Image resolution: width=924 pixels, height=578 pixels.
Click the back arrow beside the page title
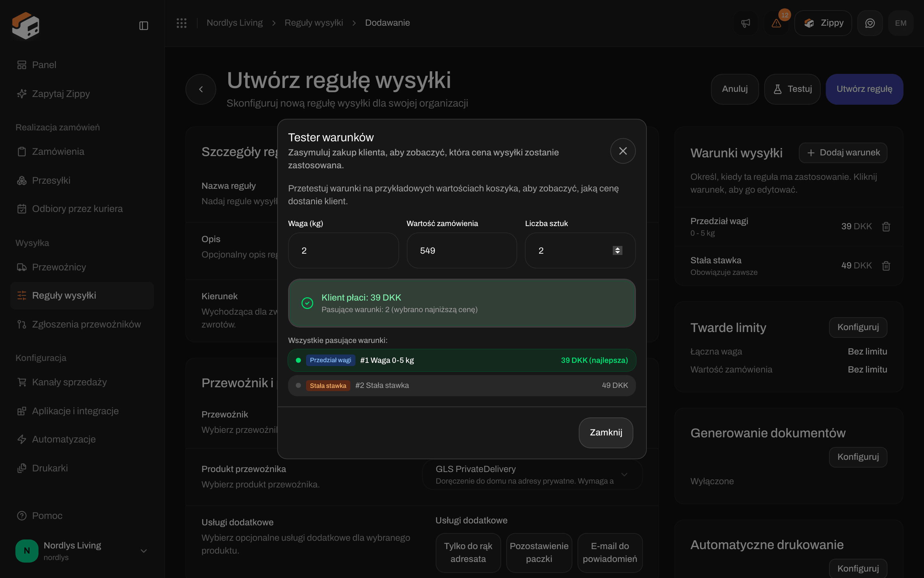pos(201,89)
